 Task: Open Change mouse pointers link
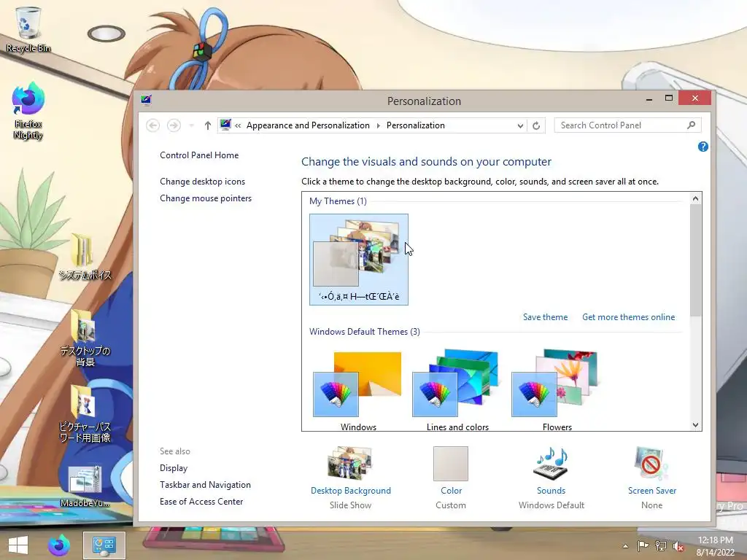coord(206,198)
